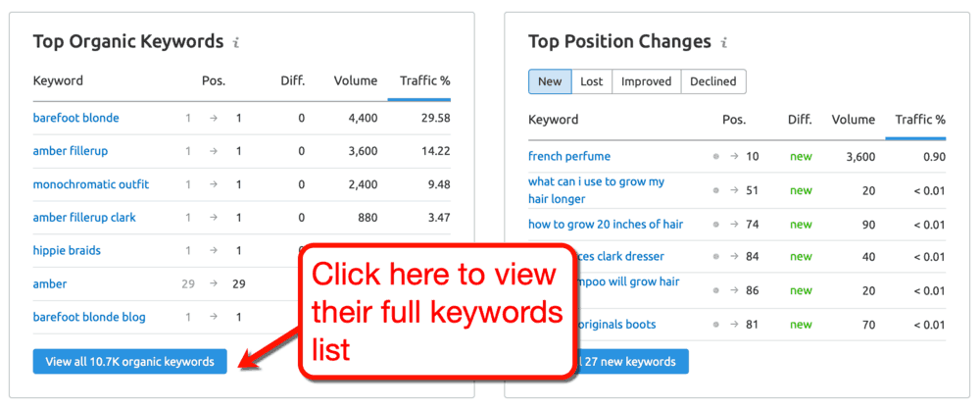Click the 880 volume for amber fillerup clark
The width and height of the screenshot is (980, 409).
pyautogui.click(x=367, y=218)
